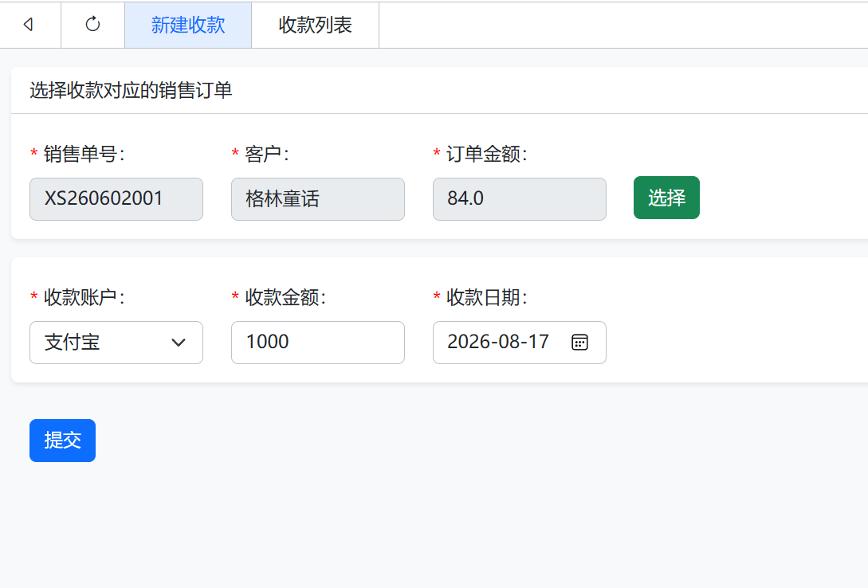Click the 收款日期 label
The width and height of the screenshot is (868, 588).
pyautogui.click(x=487, y=298)
